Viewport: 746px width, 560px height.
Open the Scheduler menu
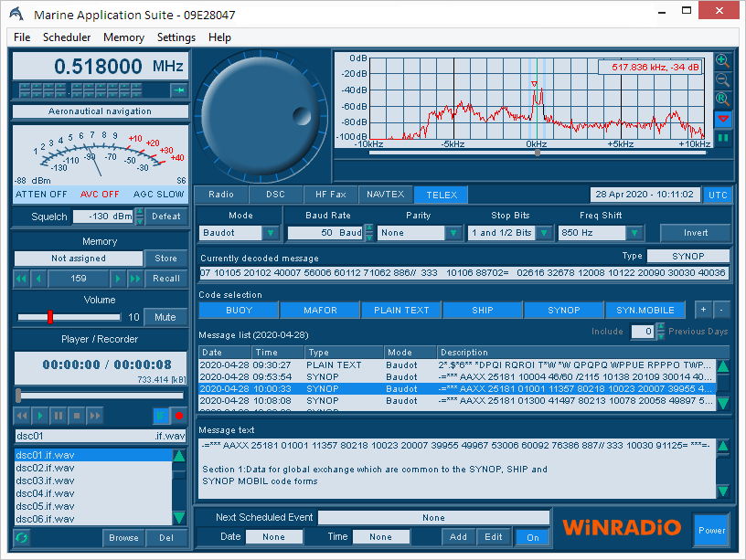[68, 37]
